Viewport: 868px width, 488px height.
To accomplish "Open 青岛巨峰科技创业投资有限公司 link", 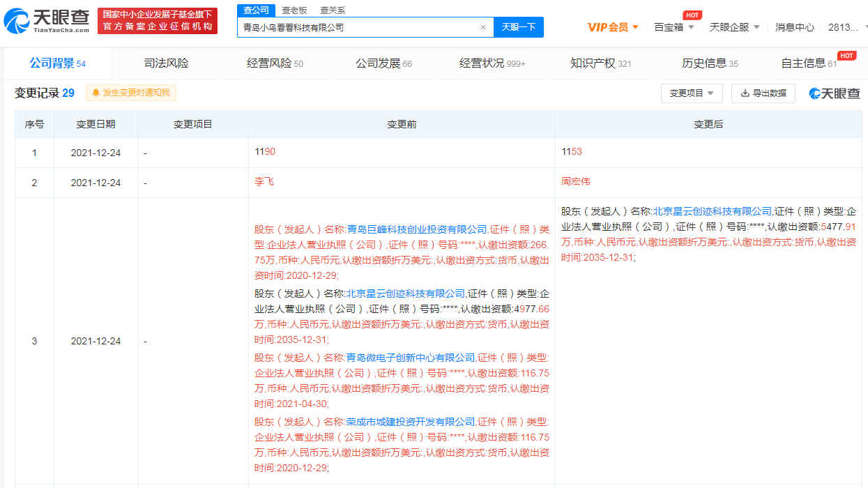I will pyautogui.click(x=416, y=229).
